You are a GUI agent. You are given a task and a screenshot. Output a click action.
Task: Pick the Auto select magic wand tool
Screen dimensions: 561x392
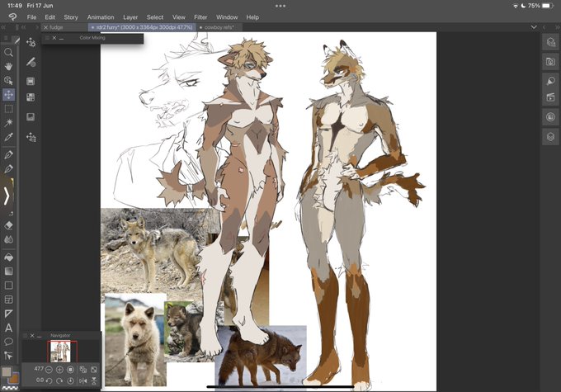coord(8,123)
